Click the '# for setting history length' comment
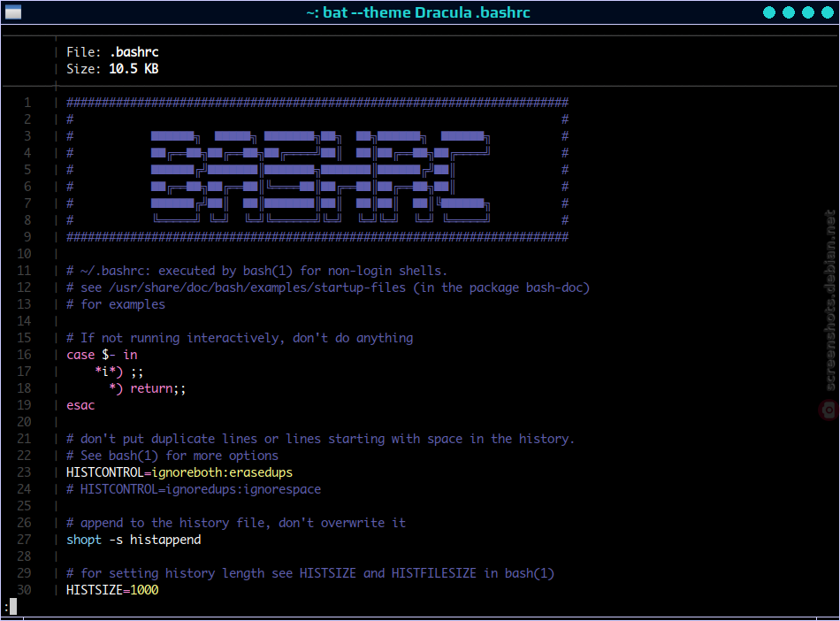The image size is (840, 621). coord(310,573)
